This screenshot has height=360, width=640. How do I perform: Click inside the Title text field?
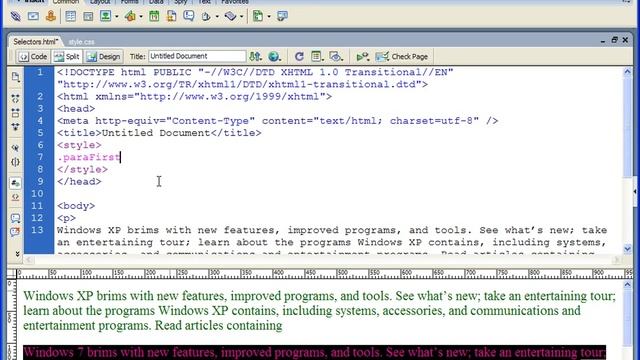tap(197, 56)
